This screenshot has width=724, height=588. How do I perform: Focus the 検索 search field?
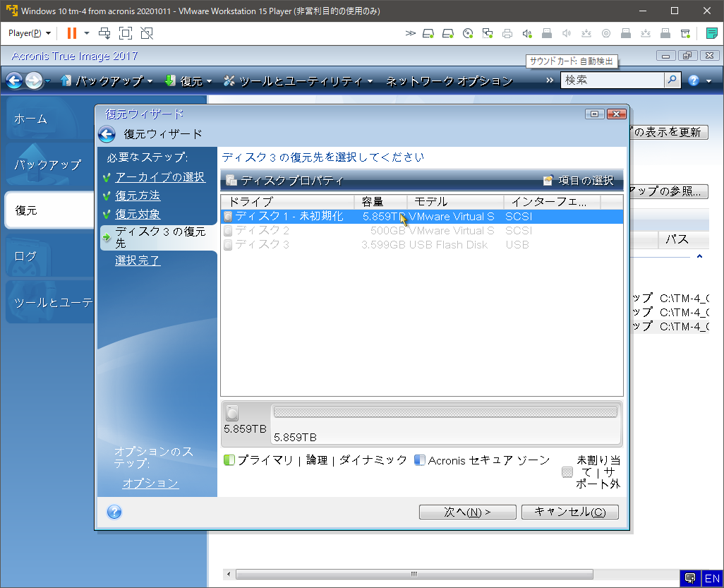pos(613,80)
